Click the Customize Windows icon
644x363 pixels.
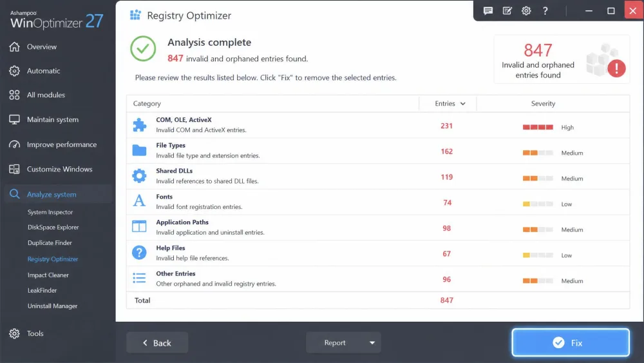point(14,169)
